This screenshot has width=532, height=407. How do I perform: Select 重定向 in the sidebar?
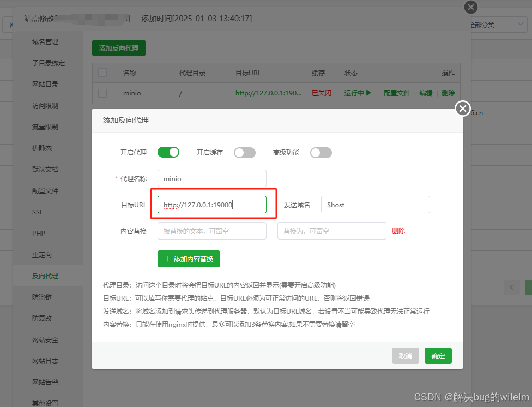pyautogui.click(x=42, y=254)
